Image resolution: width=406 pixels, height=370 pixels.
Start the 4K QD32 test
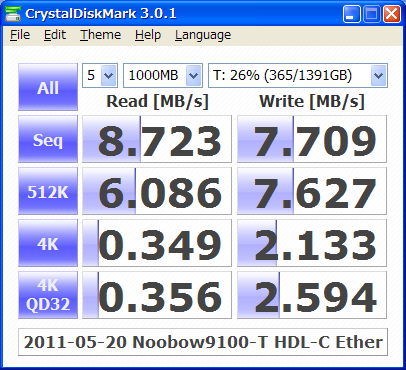pyautogui.click(x=48, y=295)
